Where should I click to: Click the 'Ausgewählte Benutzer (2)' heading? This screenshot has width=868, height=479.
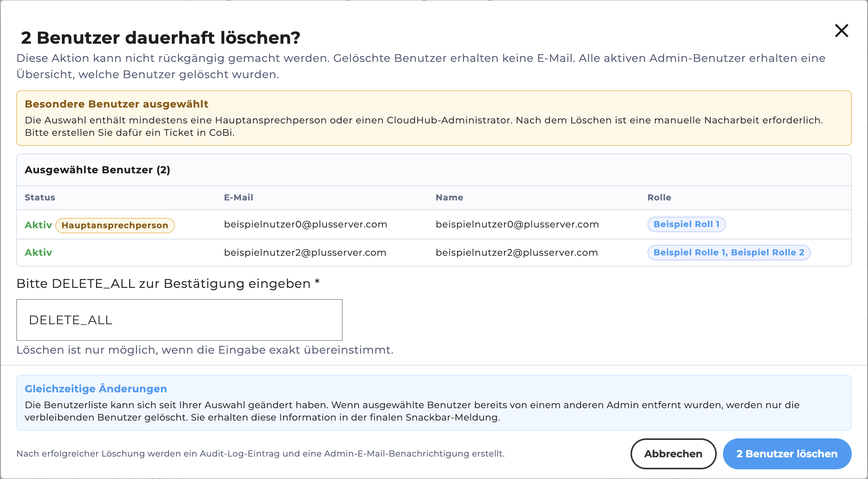point(97,170)
